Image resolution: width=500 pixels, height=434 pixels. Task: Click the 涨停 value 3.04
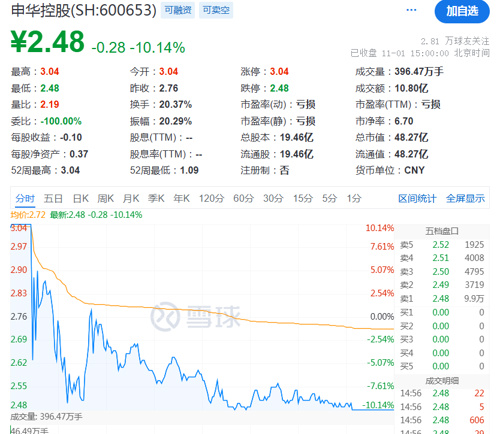(x=279, y=72)
